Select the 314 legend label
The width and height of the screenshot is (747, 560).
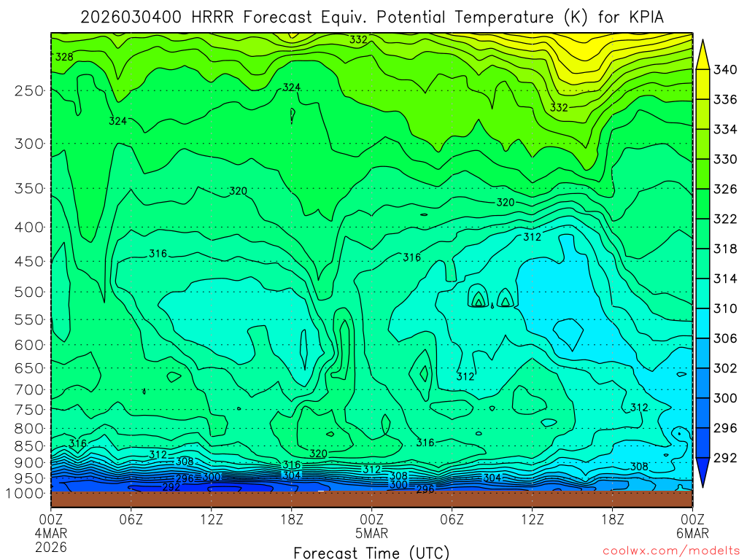[724, 279]
